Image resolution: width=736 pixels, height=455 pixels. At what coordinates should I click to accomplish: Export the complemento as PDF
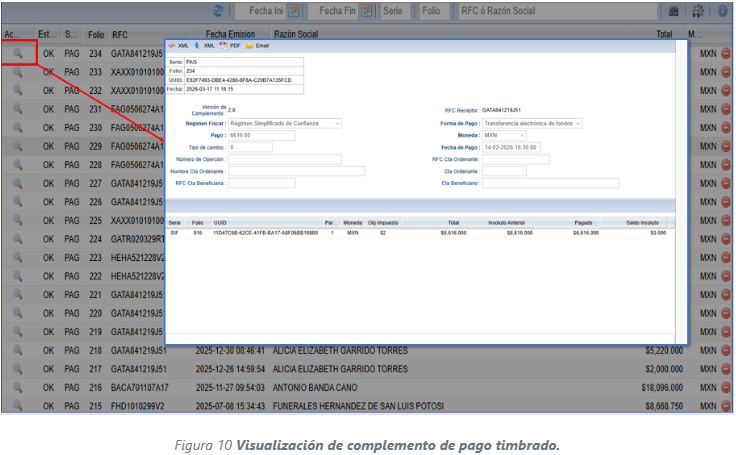(230, 46)
